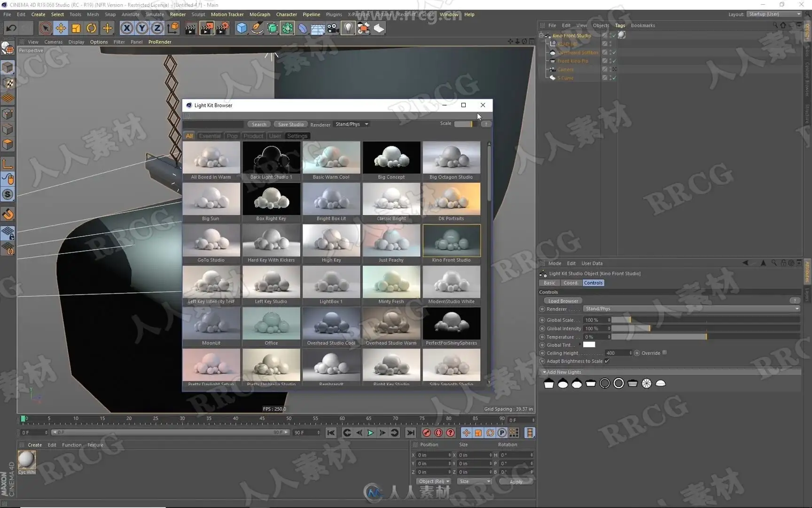Click the Coordinate System icon
Viewport: 812px width, 508px height.
(x=173, y=28)
